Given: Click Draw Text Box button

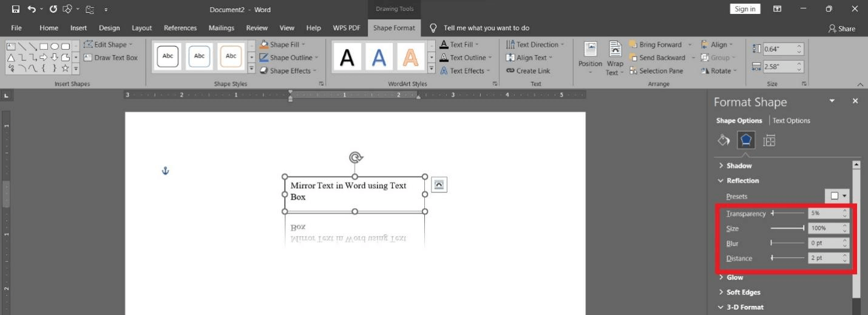Looking at the screenshot, I should [111, 58].
